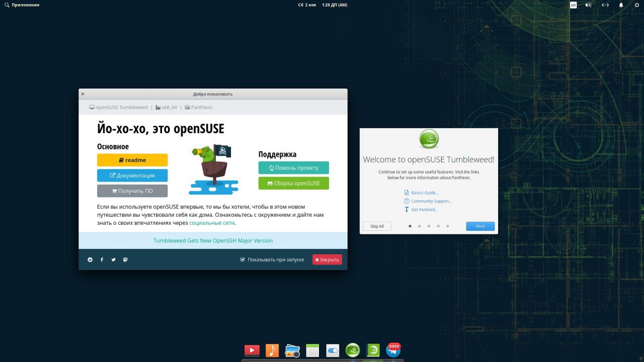Select fifth page dot in onboarding
The width and height of the screenshot is (644, 362).
point(448,226)
